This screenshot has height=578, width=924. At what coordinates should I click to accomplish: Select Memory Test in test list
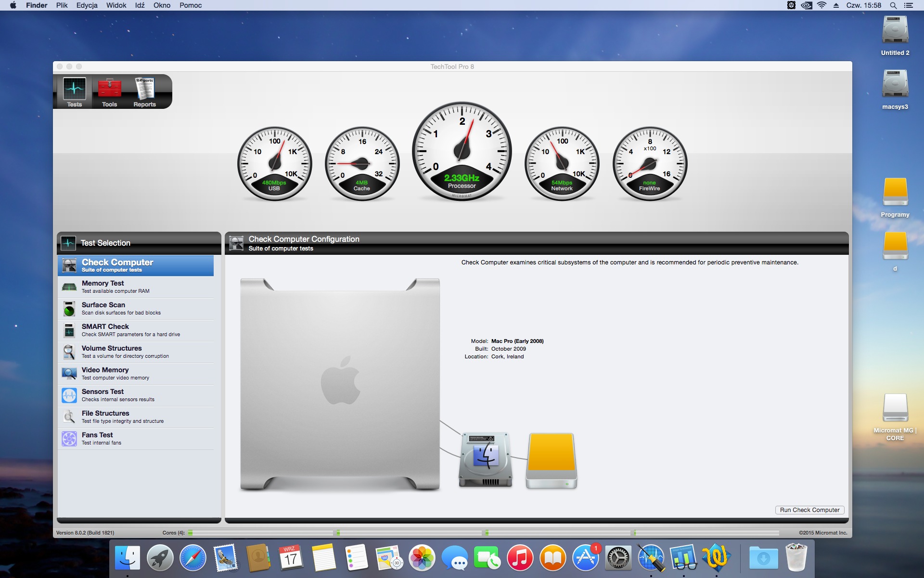[136, 287]
